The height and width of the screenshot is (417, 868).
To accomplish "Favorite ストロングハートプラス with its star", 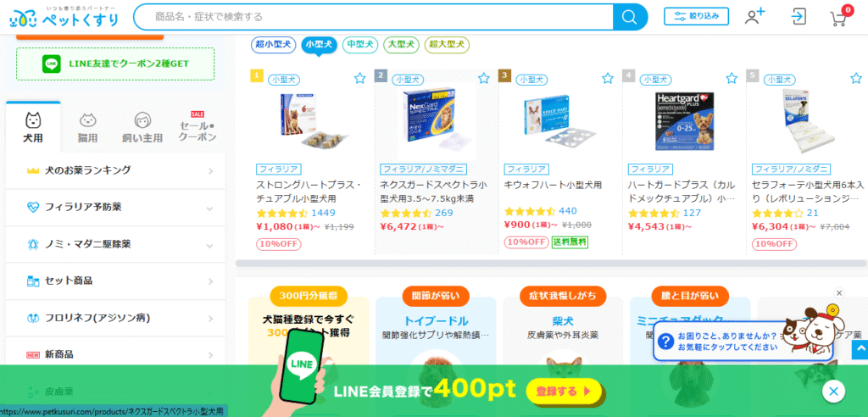I will [359, 78].
